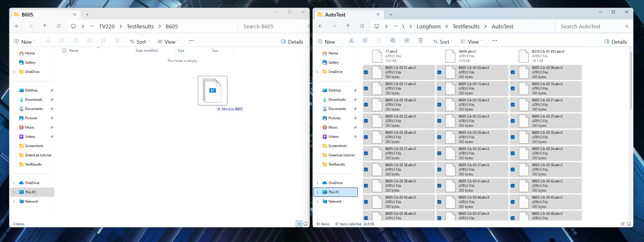Viewport: 644px width, 242px height.
Task: Click Rename icon in AutoTest toolbar
Action: coord(393,41)
